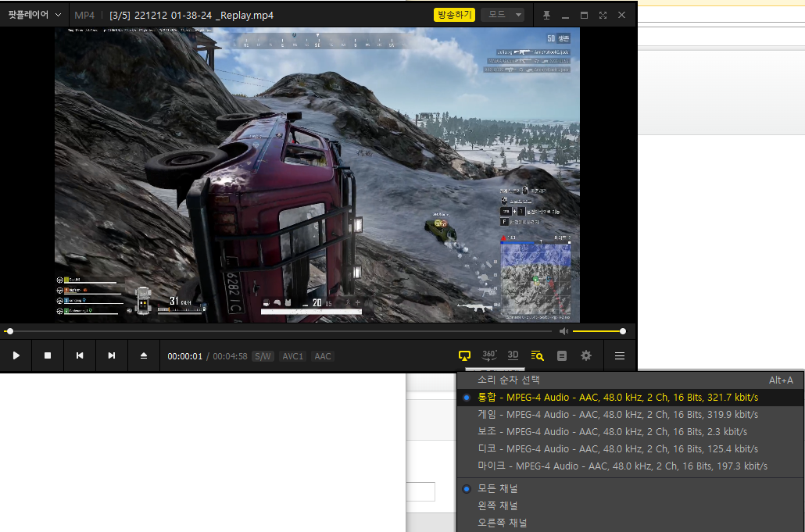Viewport: 805px width, 532px height.
Task: Open the 팟플레이어 main menu dropdown
Action: (34, 15)
